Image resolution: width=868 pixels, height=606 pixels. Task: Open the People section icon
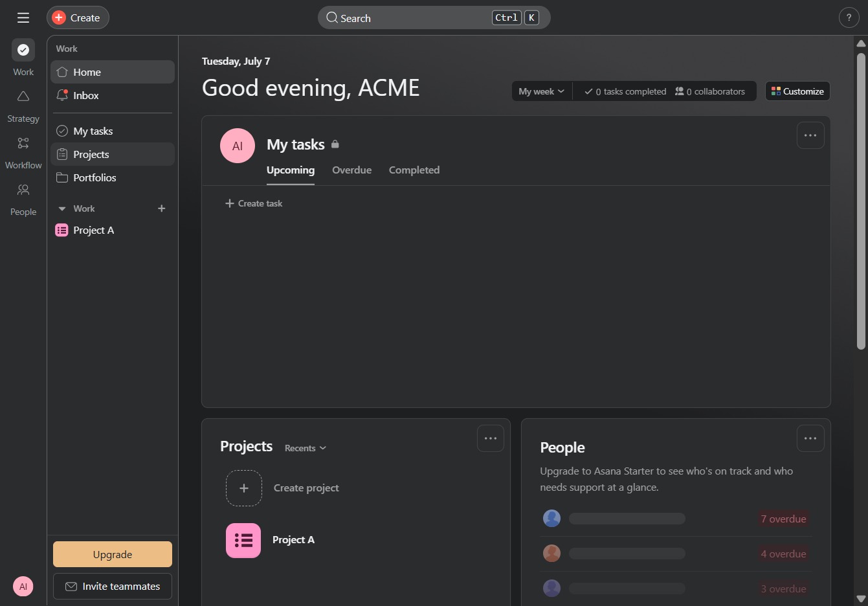point(23,190)
